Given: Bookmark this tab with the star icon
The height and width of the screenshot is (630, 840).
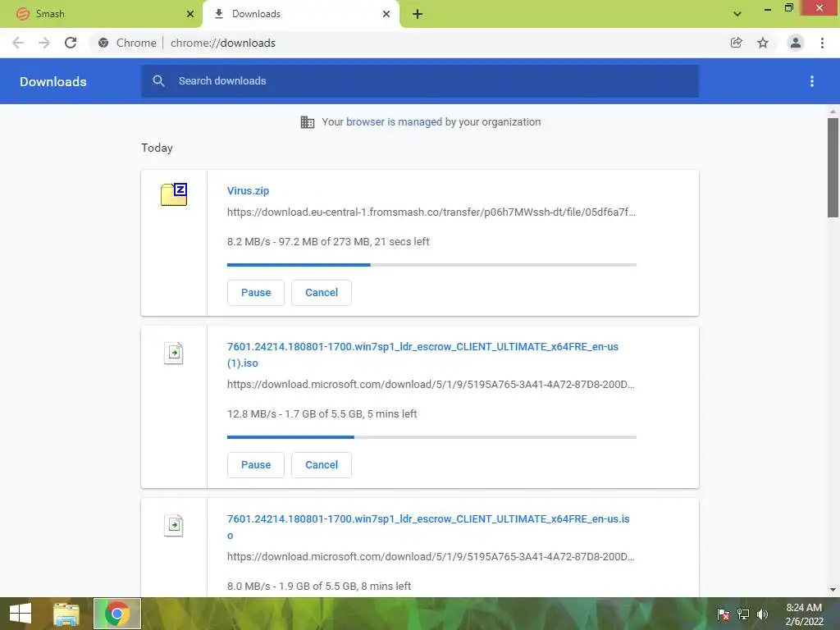Looking at the screenshot, I should click(x=763, y=43).
